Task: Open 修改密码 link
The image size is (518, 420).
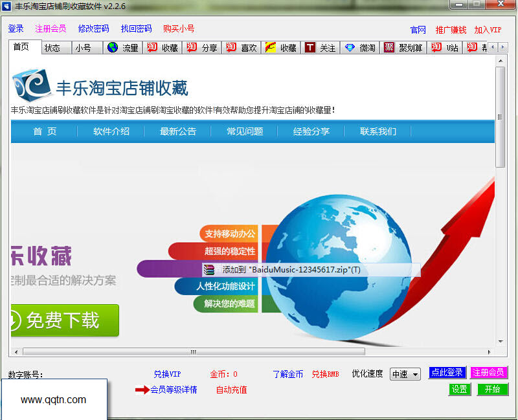Action: click(x=93, y=28)
